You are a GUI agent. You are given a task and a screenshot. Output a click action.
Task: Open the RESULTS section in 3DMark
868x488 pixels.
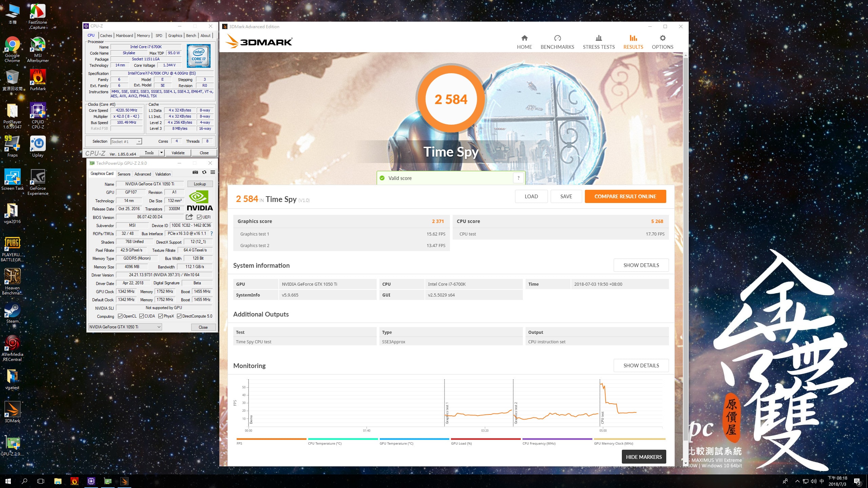click(x=633, y=42)
